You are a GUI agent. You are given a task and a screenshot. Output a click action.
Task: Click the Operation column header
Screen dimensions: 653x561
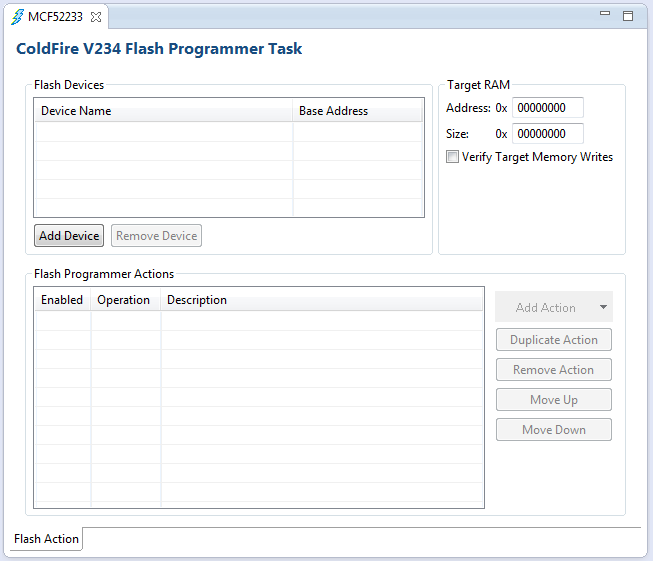pos(125,300)
